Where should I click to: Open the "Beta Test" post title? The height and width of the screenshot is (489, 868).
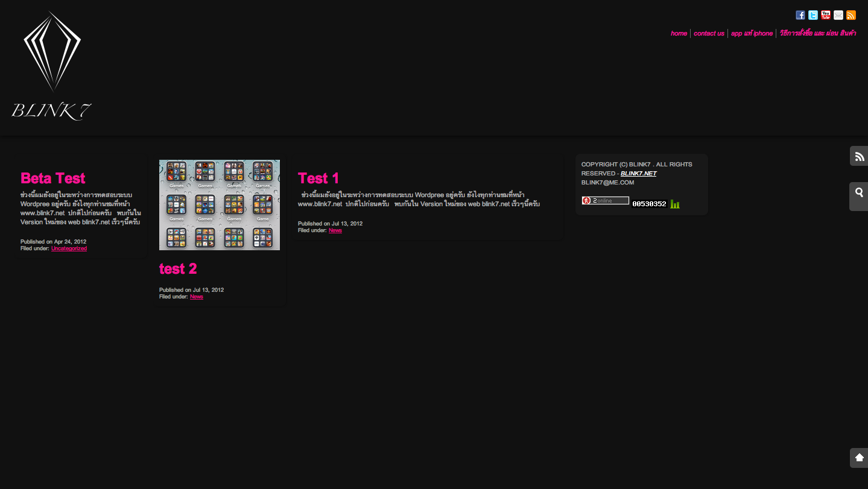click(53, 178)
